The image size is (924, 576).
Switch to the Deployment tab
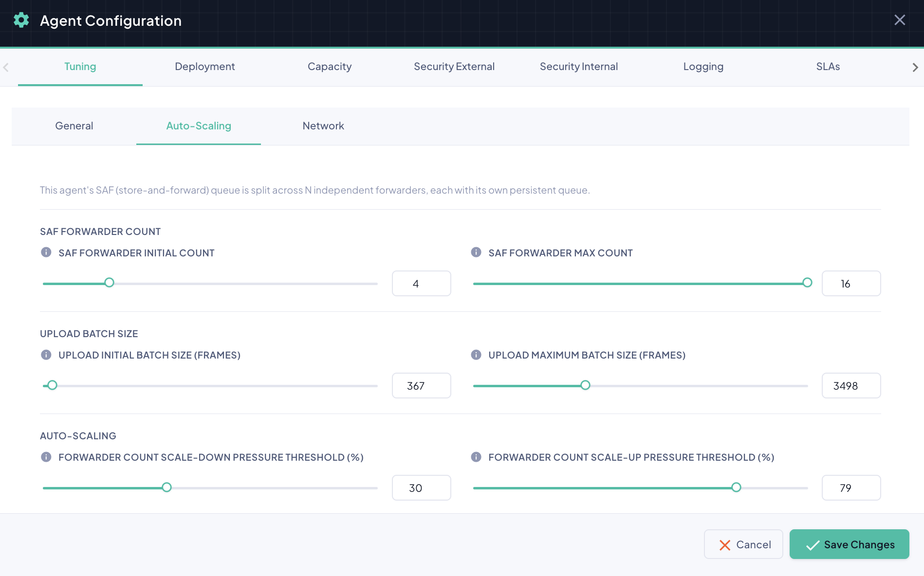205,67
